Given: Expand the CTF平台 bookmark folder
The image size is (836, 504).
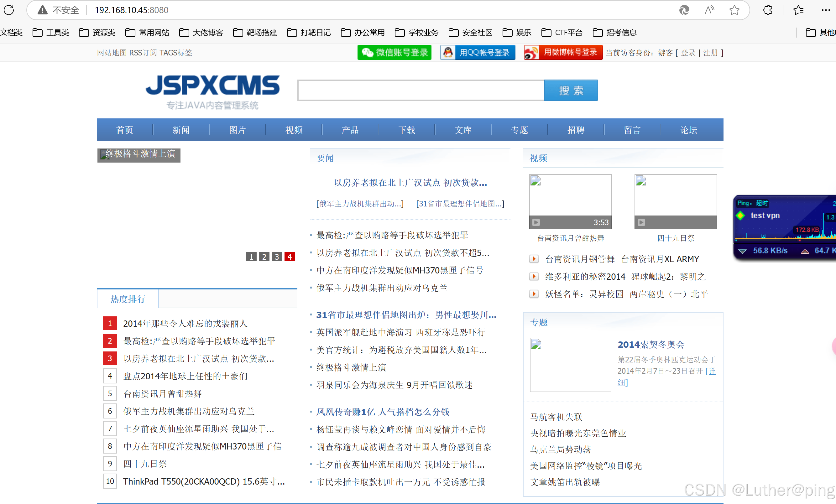Looking at the screenshot, I should (x=562, y=33).
